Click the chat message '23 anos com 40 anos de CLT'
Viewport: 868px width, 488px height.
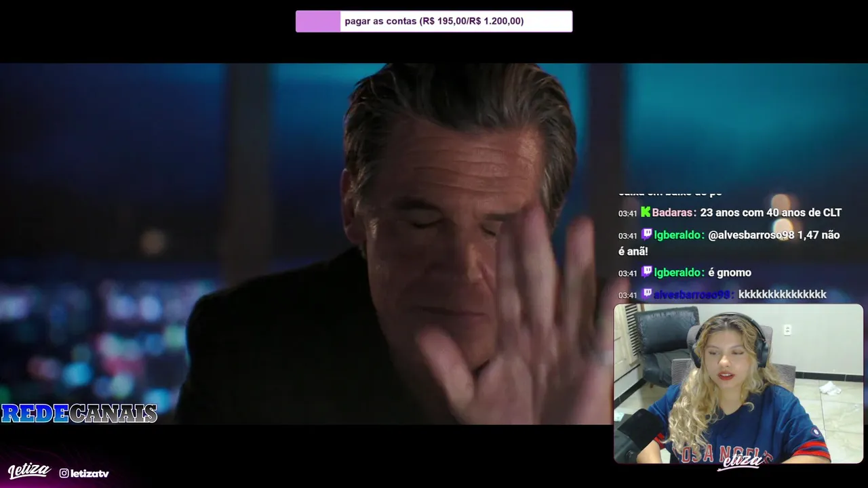(x=771, y=213)
